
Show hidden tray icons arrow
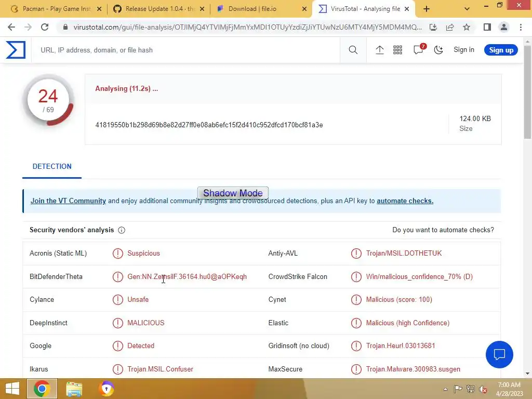[445, 389]
